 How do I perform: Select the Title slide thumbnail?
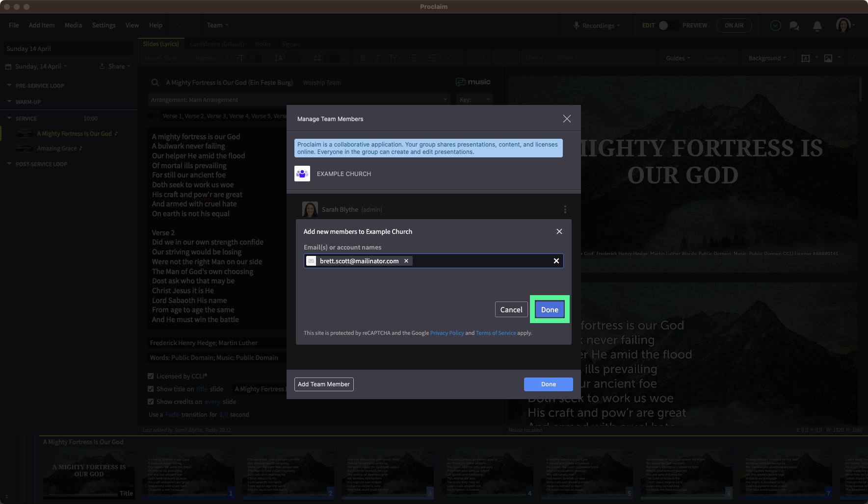coord(89,474)
